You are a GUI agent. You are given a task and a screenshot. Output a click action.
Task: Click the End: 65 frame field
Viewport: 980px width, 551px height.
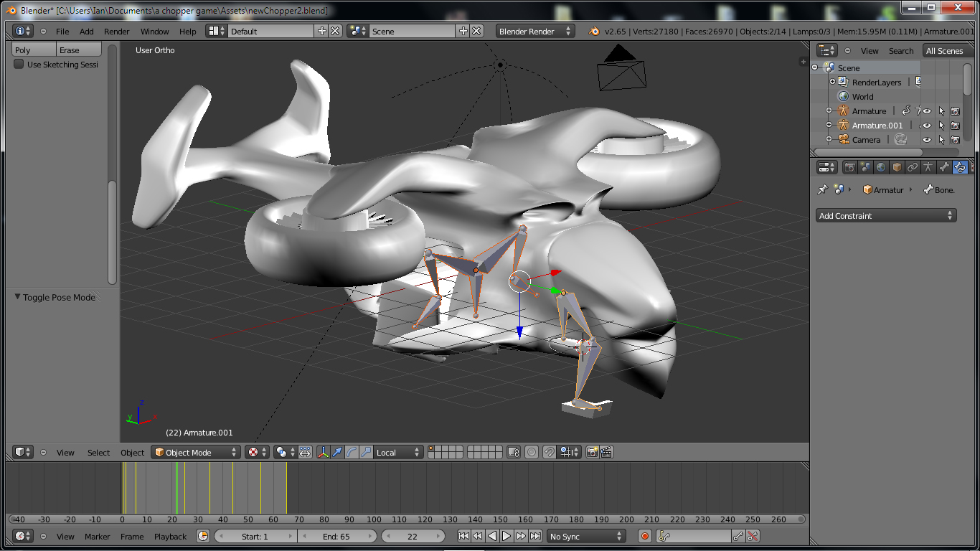(336, 536)
